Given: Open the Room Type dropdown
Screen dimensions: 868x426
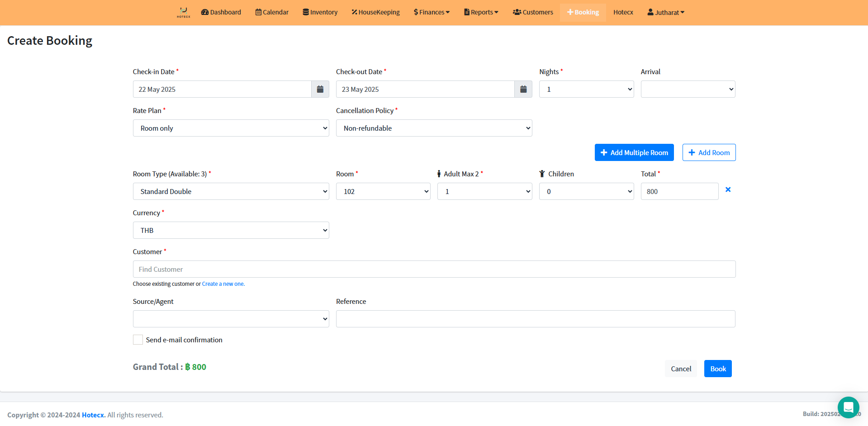Looking at the screenshot, I should (231, 191).
